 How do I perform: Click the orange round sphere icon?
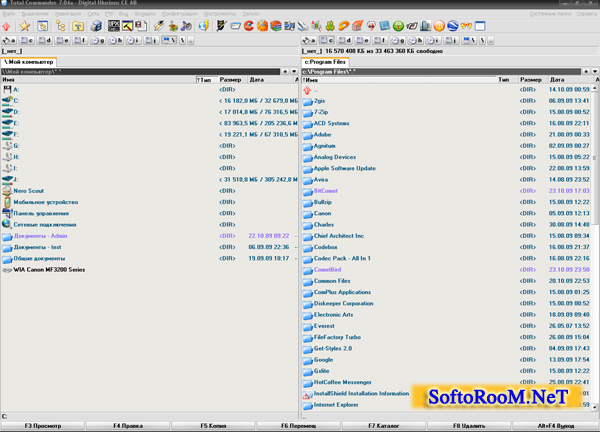pyautogui.click(x=439, y=26)
